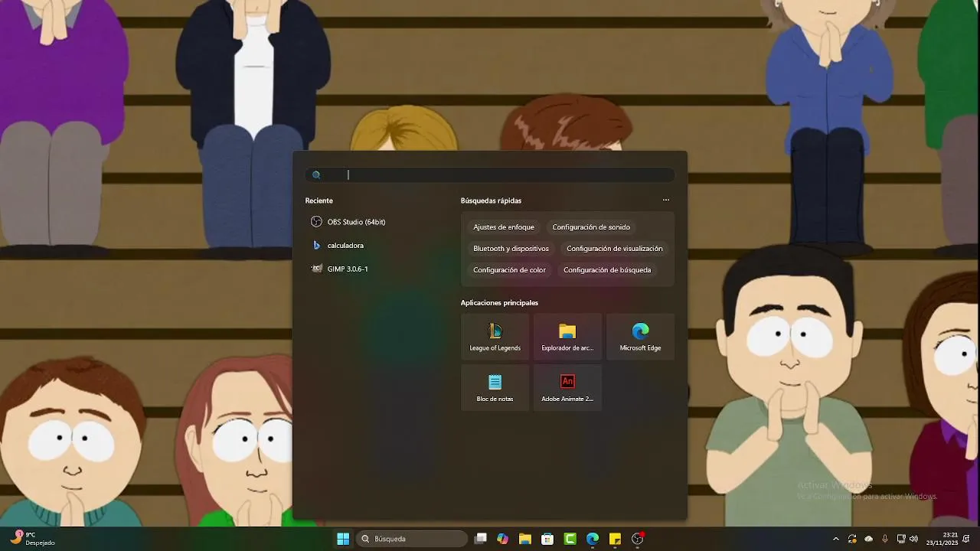Open File Explorer from the taskbar
The height and width of the screenshot is (551, 980).
[x=524, y=539]
